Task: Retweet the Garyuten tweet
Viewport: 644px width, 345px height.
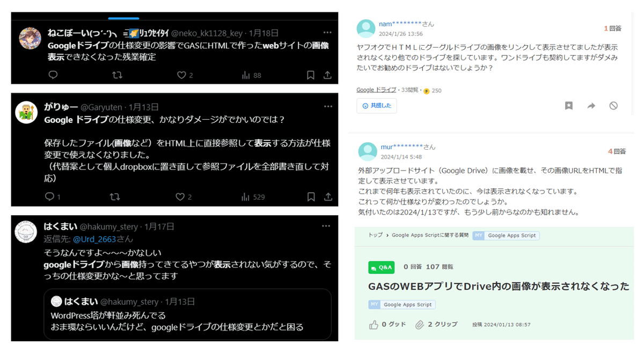Action: click(x=115, y=197)
